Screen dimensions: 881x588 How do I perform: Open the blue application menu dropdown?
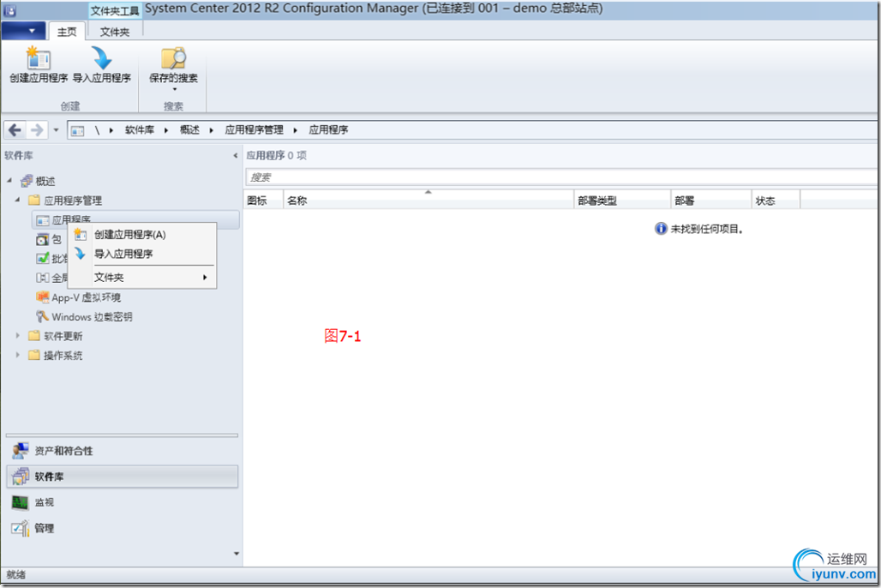(x=23, y=30)
